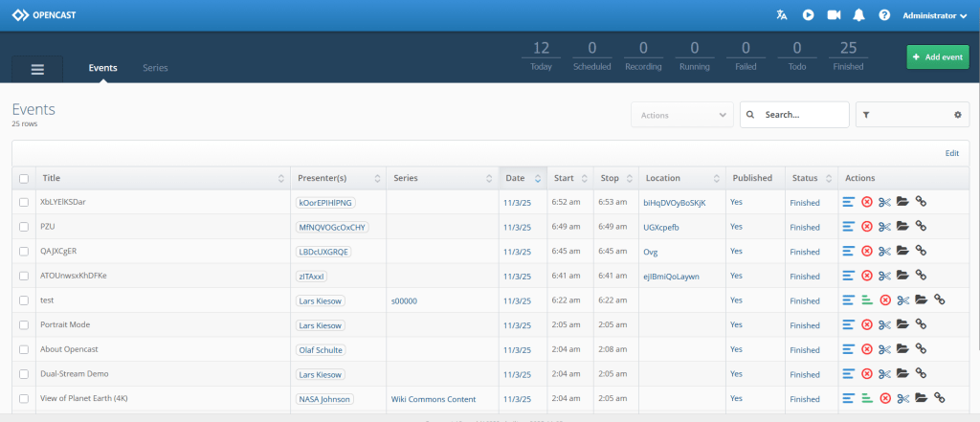Expand the Actions dropdown
The width and height of the screenshot is (980, 422).
(681, 115)
